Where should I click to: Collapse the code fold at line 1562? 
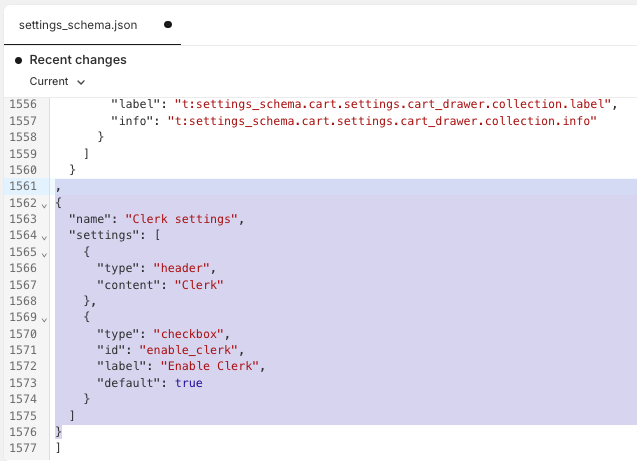(x=44, y=205)
